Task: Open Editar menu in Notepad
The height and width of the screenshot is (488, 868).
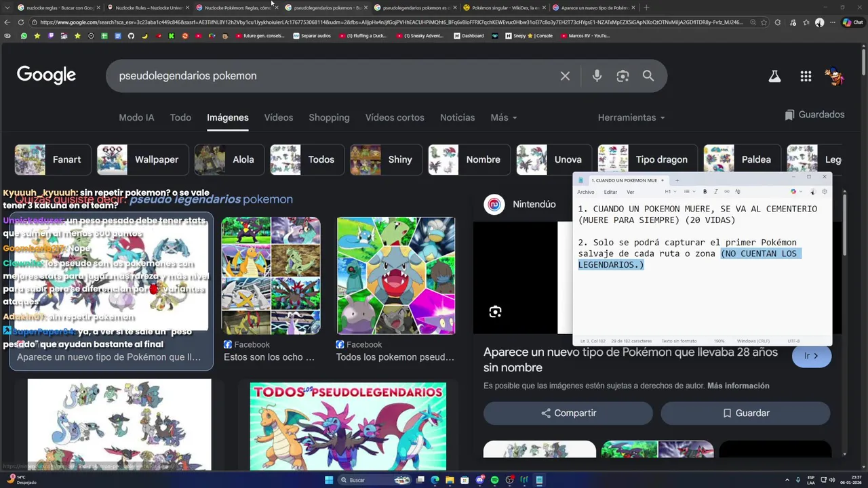Action: tap(610, 192)
